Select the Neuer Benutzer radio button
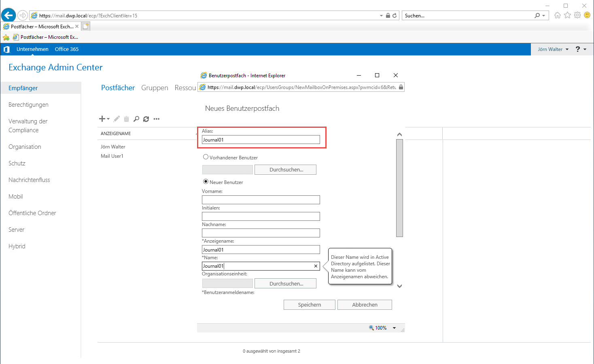This screenshot has width=594, height=364. [x=206, y=182]
